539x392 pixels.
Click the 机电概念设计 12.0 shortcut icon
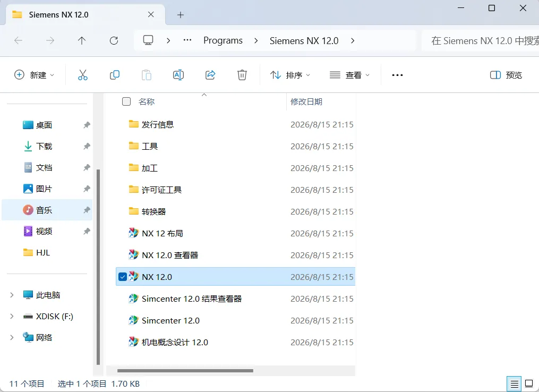tap(133, 342)
